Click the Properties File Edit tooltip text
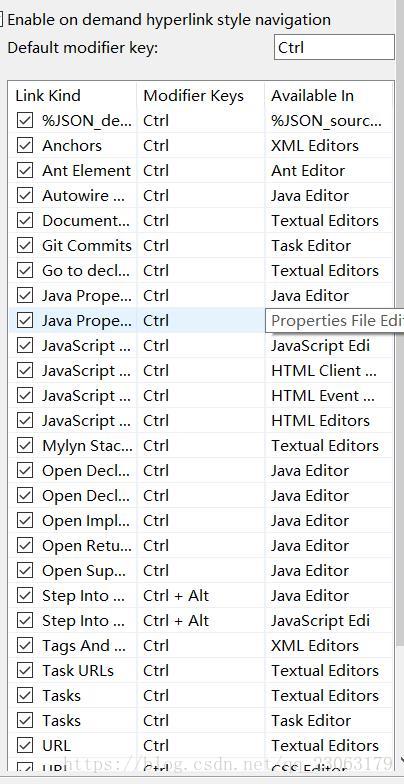Viewport: 404px width, 784px height. coord(338,320)
